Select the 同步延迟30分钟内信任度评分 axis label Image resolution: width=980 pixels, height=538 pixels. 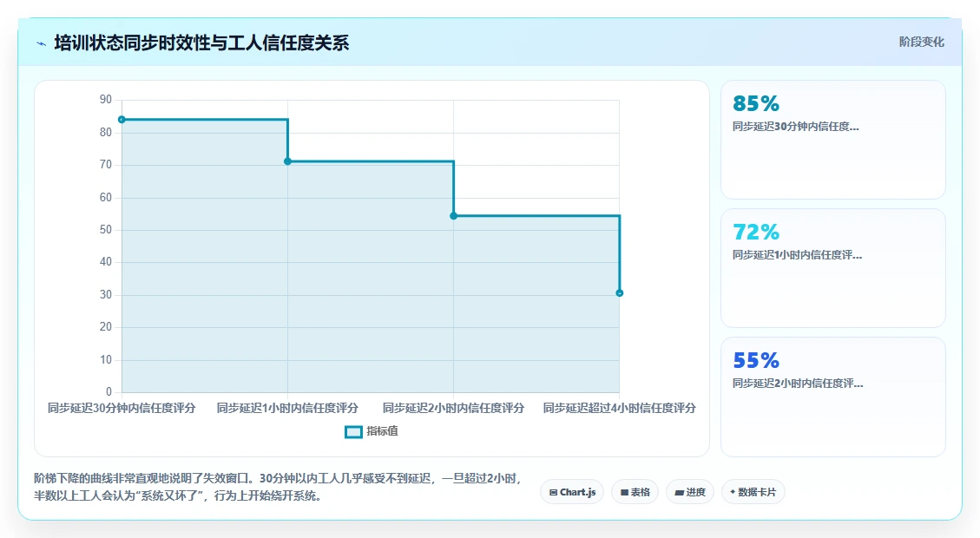click(x=122, y=408)
